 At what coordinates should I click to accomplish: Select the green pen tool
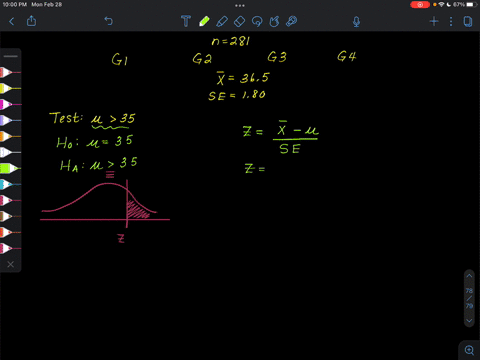(x=204, y=21)
